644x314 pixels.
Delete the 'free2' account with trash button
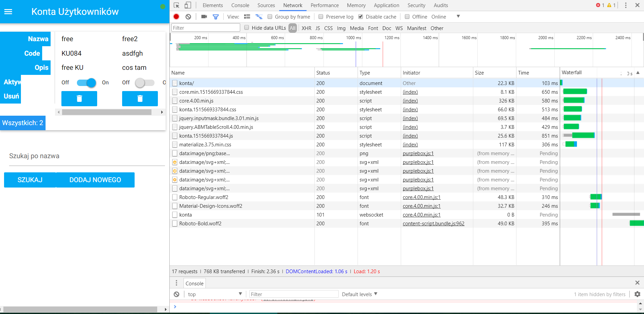tap(140, 98)
